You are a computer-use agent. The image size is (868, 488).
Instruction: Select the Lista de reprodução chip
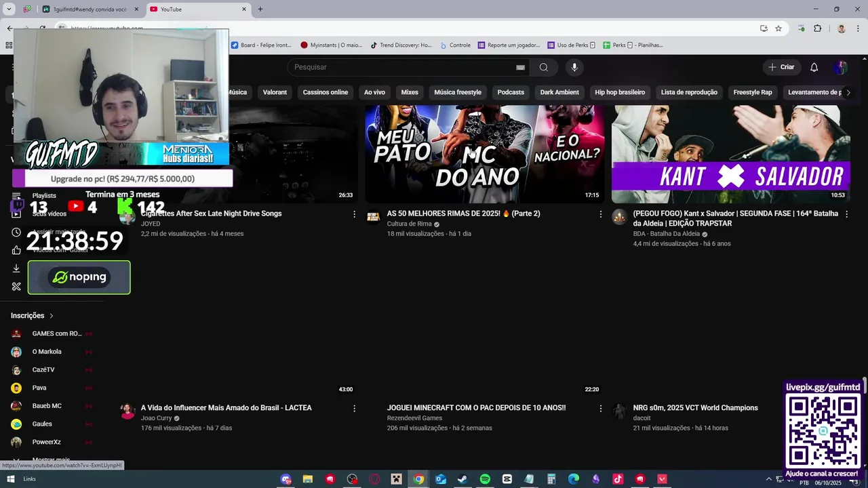click(x=689, y=92)
